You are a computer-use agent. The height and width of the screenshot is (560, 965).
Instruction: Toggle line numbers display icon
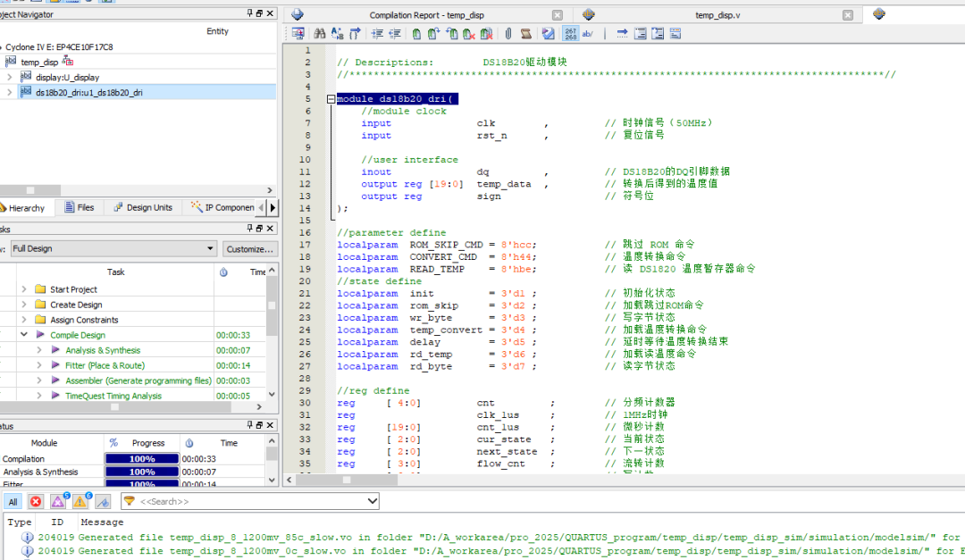tap(568, 33)
